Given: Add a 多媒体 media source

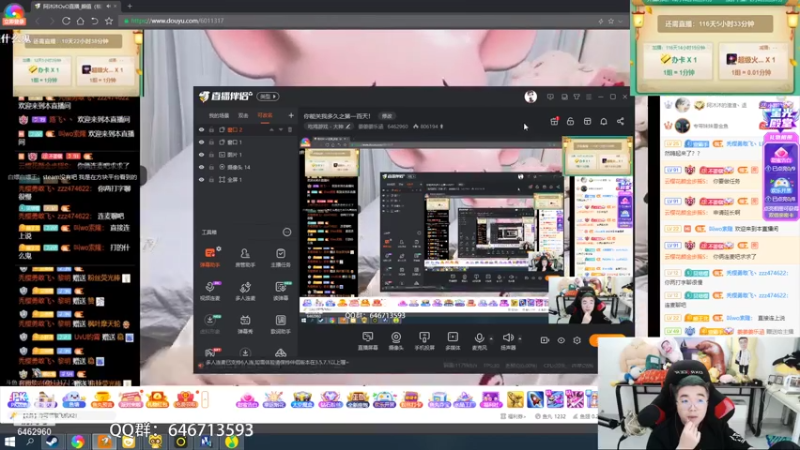Looking at the screenshot, I should pos(453,341).
